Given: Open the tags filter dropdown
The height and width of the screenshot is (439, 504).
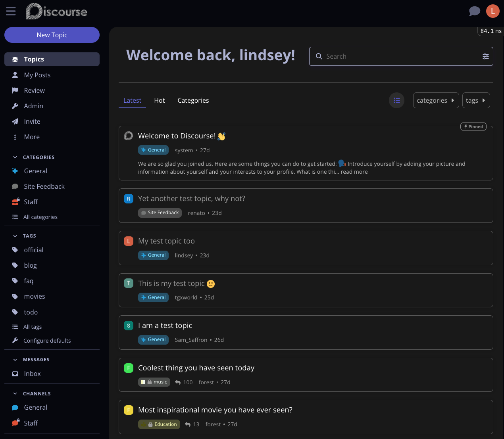Looking at the screenshot, I should 475,100.
